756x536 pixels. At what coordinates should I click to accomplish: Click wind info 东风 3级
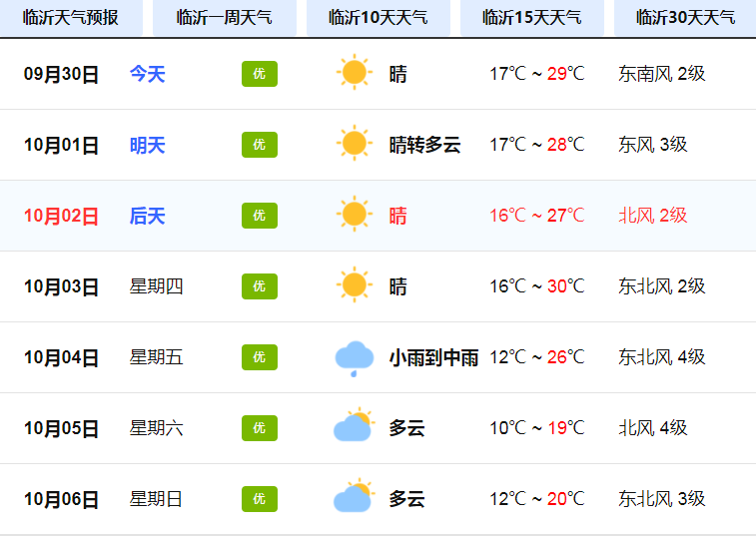point(653,145)
